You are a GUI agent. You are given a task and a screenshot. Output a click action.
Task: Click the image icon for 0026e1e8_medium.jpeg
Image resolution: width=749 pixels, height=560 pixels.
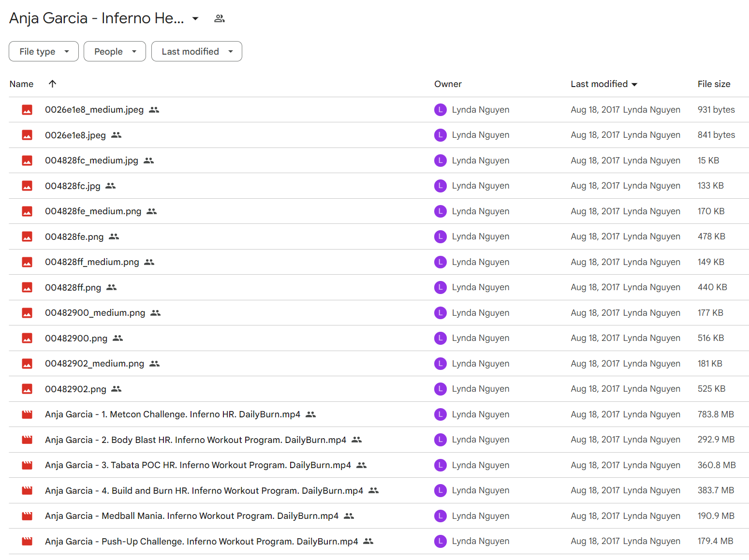click(x=27, y=110)
